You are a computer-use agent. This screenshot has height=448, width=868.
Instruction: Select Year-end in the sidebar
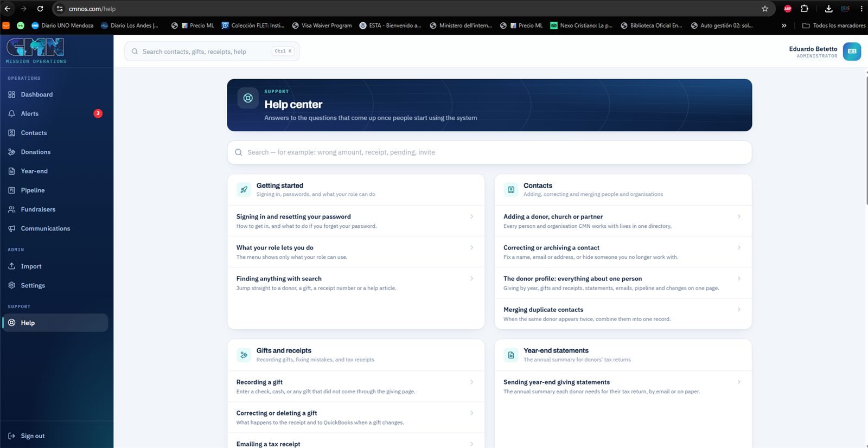coord(55,171)
